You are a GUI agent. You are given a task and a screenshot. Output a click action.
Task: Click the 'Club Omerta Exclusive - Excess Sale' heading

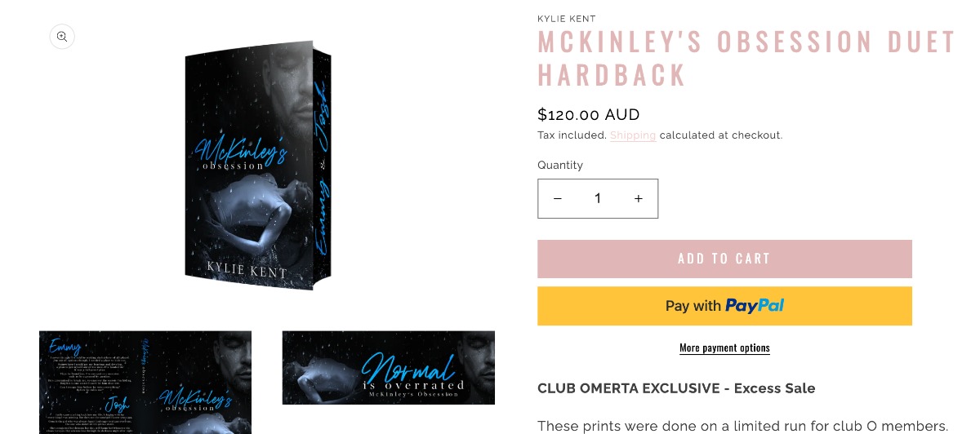(676, 388)
